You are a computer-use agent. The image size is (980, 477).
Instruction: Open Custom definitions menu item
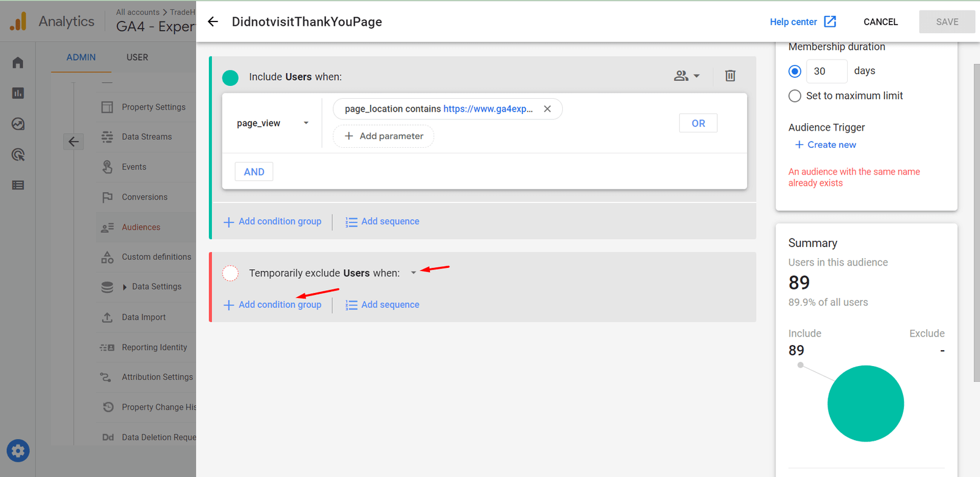tap(156, 257)
